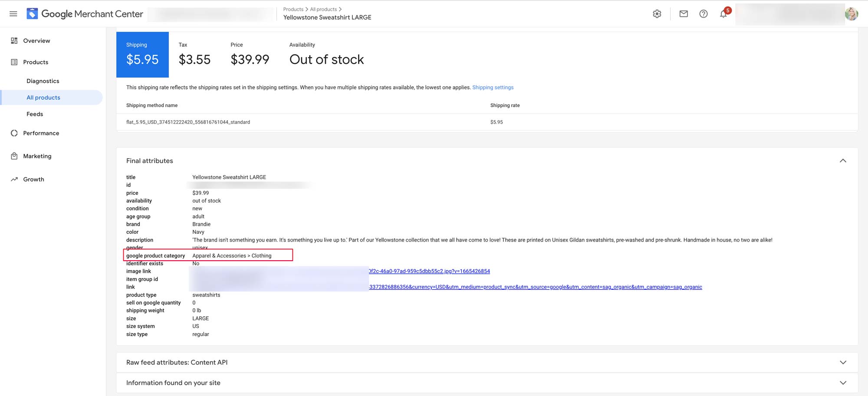Open the hamburger main menu
This screenshot has height=396, width=868.
point(13,14)
